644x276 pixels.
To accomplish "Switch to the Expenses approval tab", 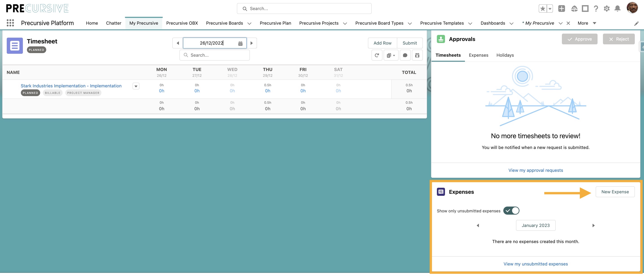I will (x=478, y=55).
